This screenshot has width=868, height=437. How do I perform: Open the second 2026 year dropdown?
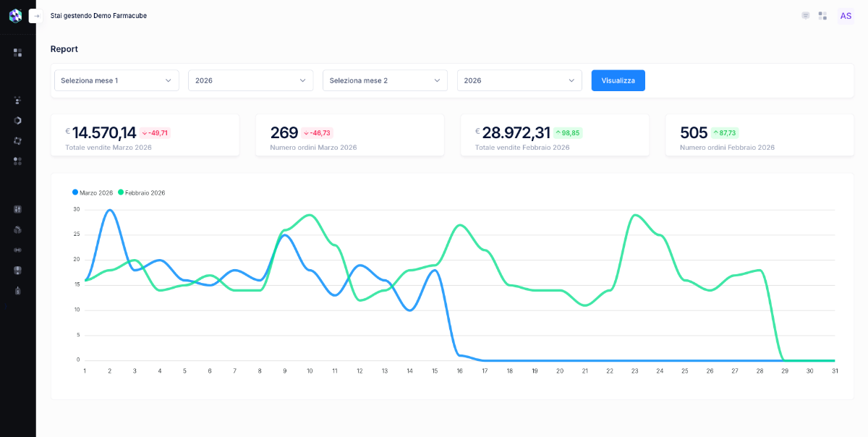click(519, 80)
